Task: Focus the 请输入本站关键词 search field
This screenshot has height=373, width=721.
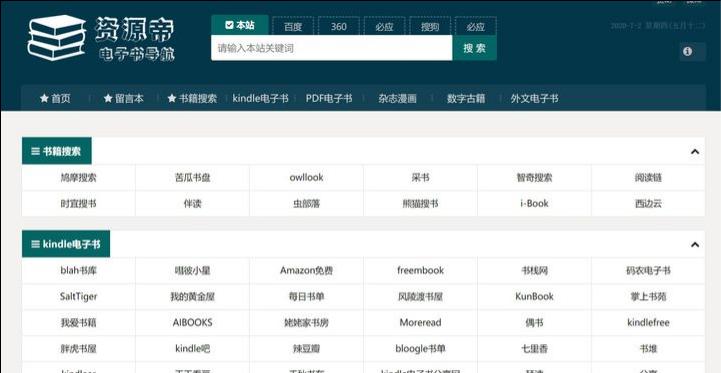Action: [332, 48]
